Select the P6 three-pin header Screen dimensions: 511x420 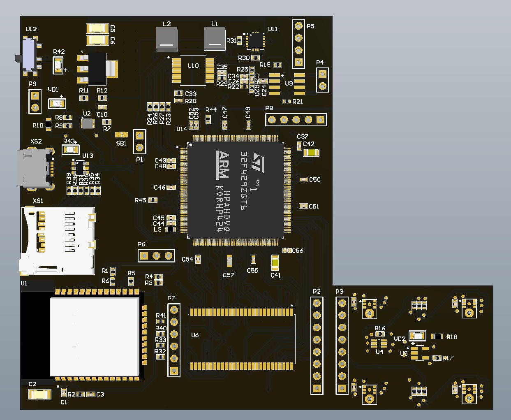pos(156,256)
